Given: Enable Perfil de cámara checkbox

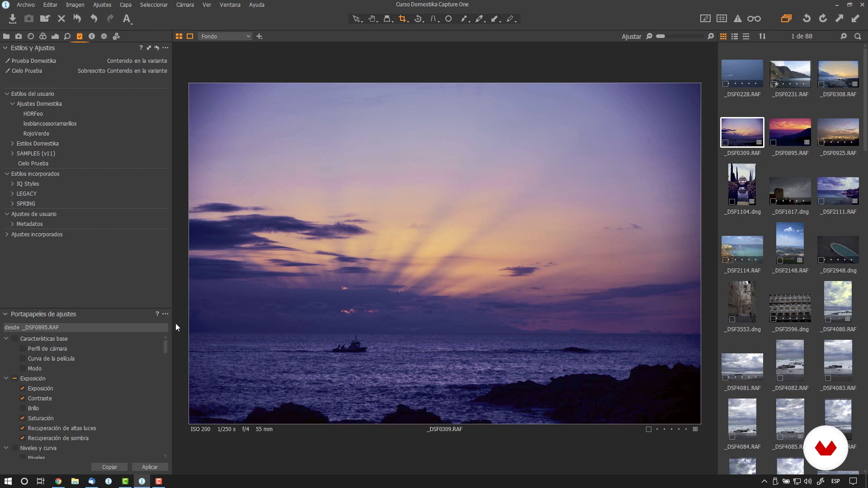Looking at the screenshot, I should (23, 348).
